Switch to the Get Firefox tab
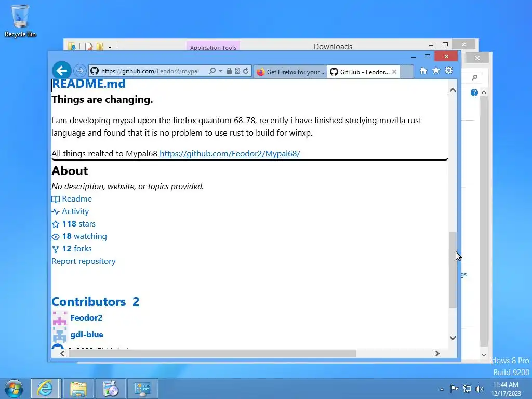The width and height of the screenshot is (532, 399). [291, 72]
